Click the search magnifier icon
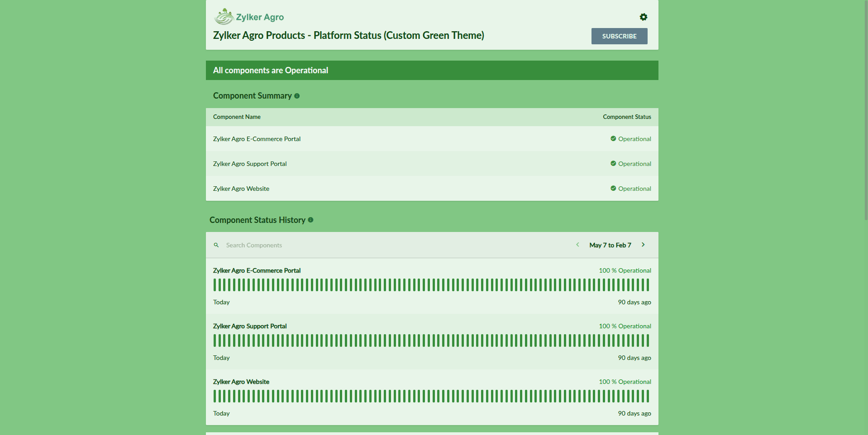Screen dimensions: 868x435 point(216,245)
